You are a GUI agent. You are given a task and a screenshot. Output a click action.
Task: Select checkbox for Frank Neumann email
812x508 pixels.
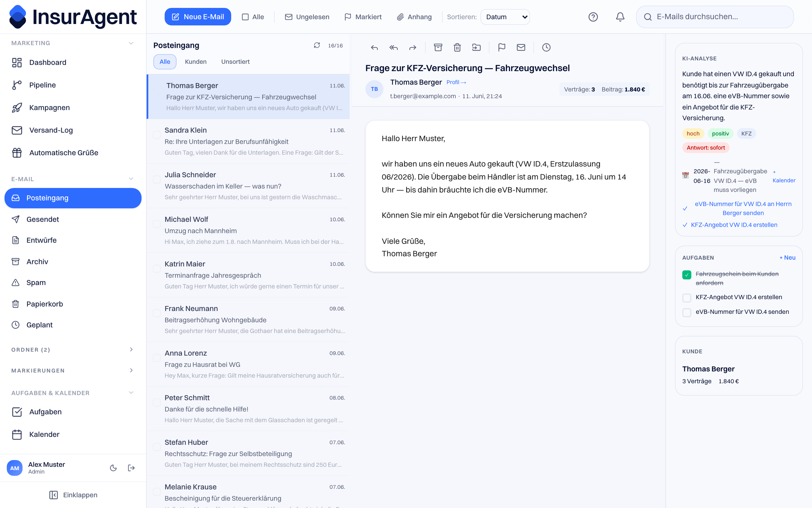[157, 313]
